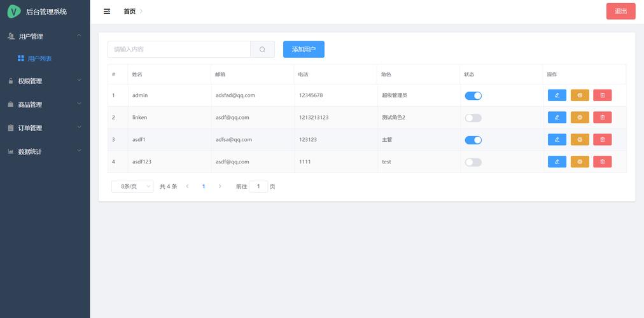Screen dimensions: 644x318
Task: Click the search magnifier icon button
Action: click(262, 50)
